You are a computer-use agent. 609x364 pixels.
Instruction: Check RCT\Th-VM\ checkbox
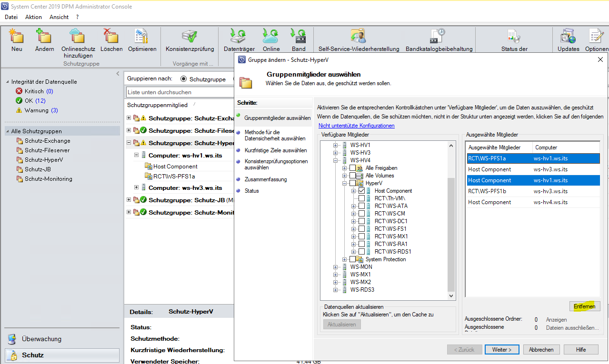[361, 198]
